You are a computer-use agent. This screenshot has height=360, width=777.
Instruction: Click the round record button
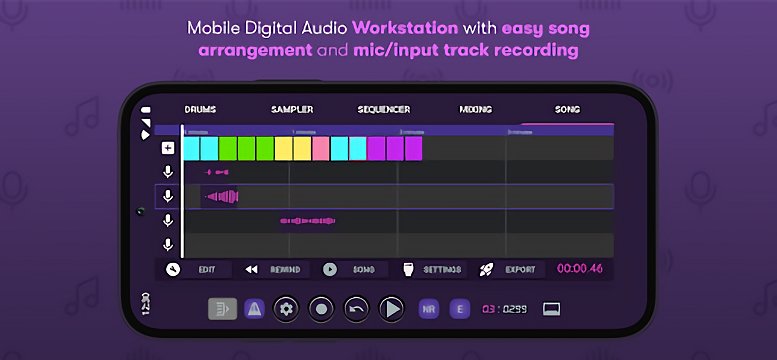point(321,309)
